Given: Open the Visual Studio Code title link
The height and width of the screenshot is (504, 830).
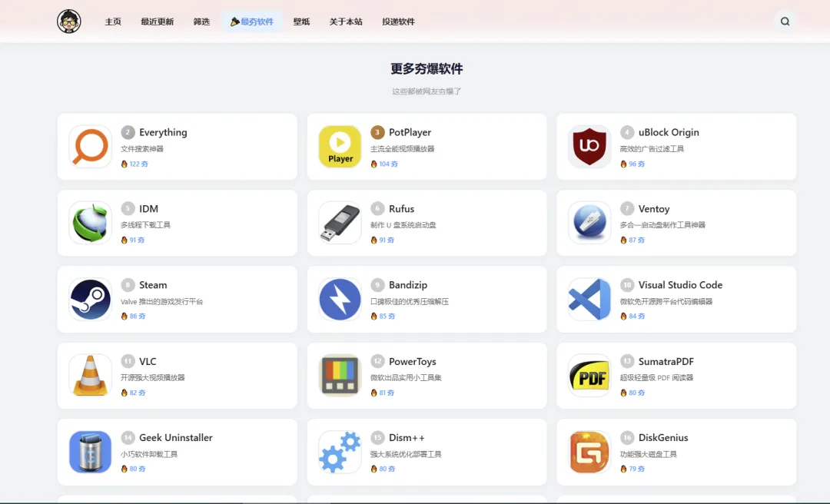Looking at the screenshot, I should (x=680, y=285).
